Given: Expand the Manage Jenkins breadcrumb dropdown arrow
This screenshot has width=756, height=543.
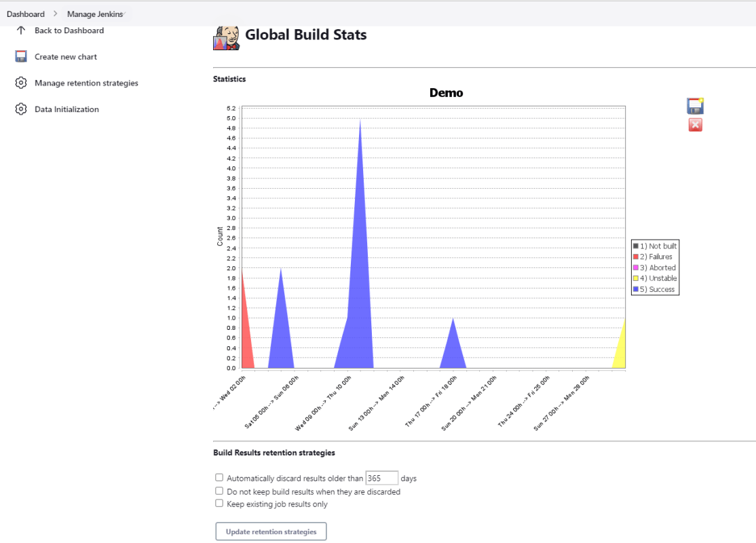Looking at the screenshot, I should [x=125, y=14].
